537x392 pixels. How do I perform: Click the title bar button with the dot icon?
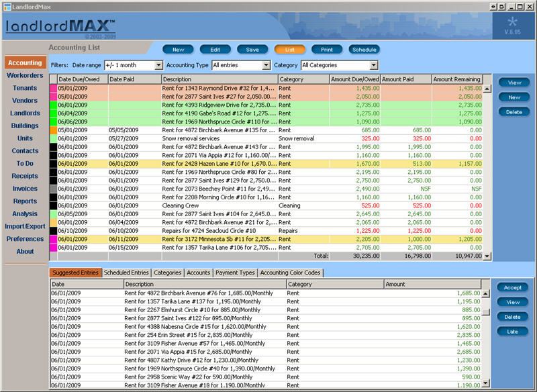tap(493, 7)
